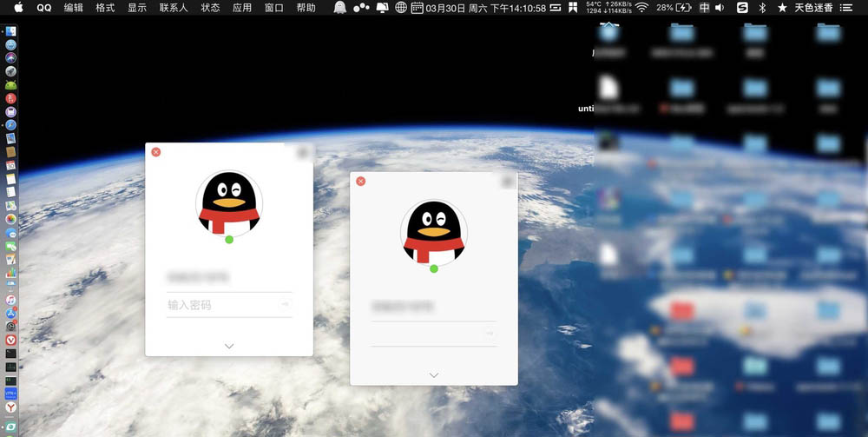Open the 显示 menu
The width and height of the screenshot is (868, 437).
pos(137,8)
